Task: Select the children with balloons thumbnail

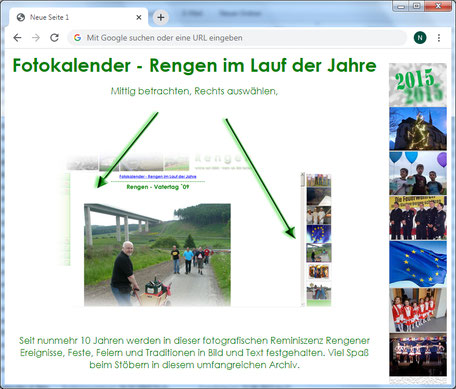Action: (x=418, y=173)
